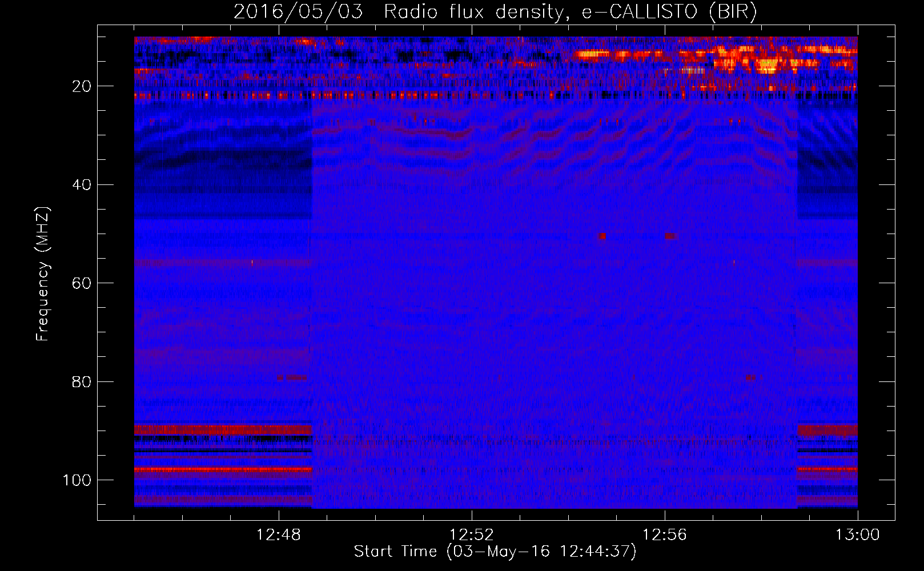Click the 12:48 time tick label

click(x=279, y=535)
